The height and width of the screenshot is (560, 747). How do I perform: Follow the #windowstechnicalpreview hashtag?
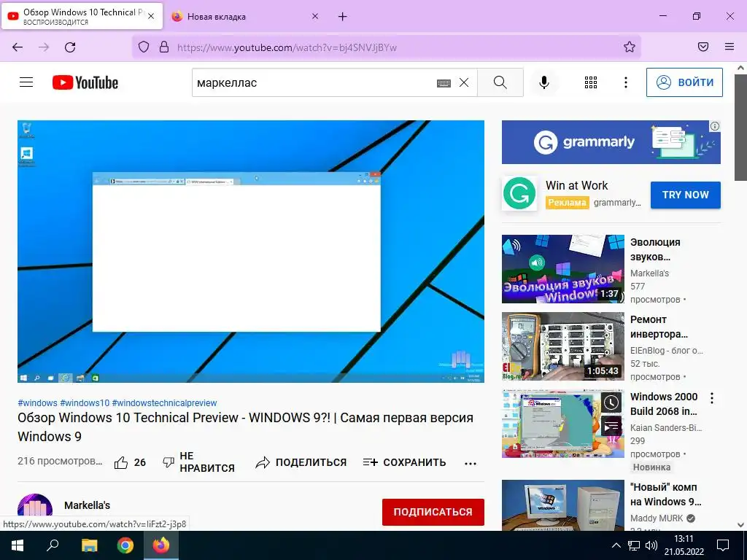(164, 402)
